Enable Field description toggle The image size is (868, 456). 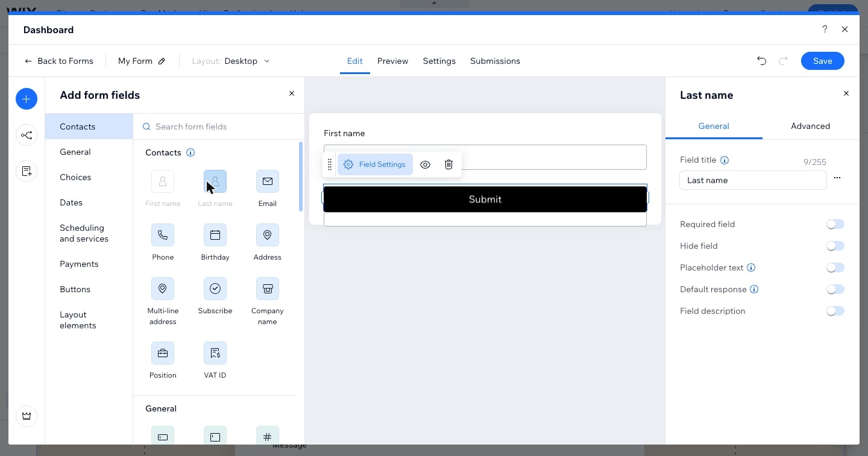click(835, 311)
